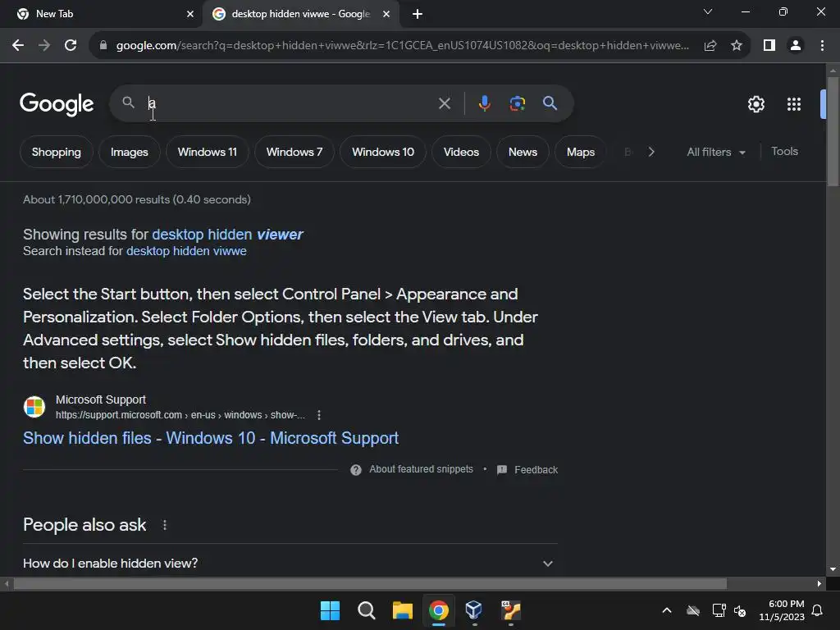Screen dimensions: 840x630
Task: Submit search with blue magnifier
Action: tap(550, 103)
